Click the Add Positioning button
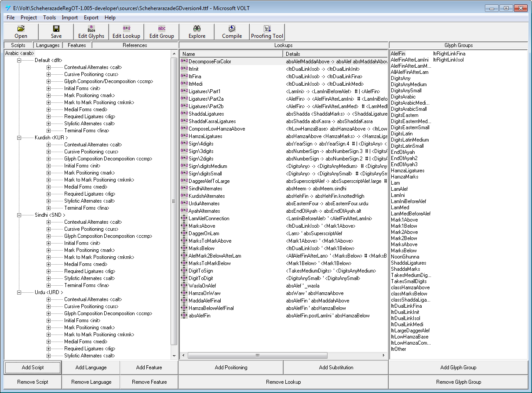 231,368
